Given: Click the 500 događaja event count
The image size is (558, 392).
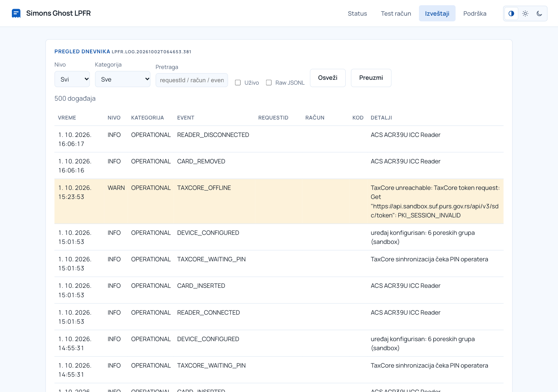Looking at the screenshot, I should pos(75,99).
